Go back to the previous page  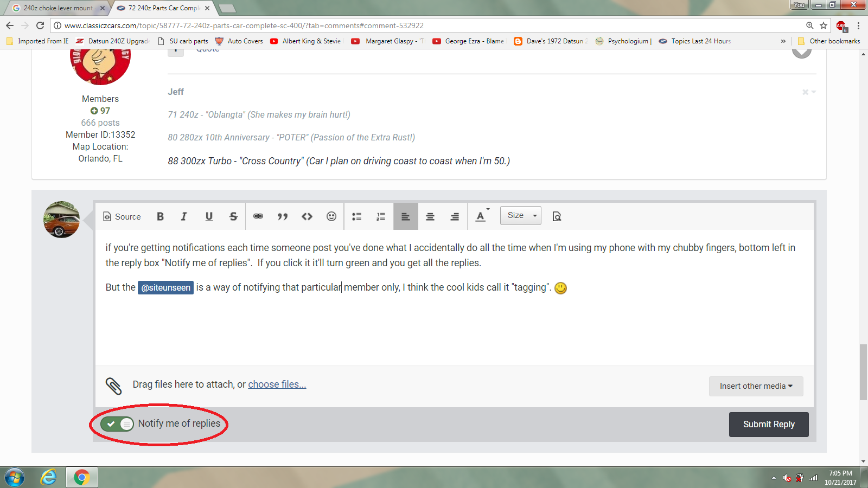click(10, 25)
